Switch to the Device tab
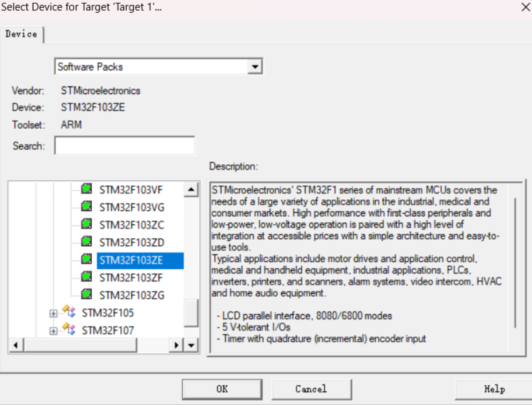 [22, 34]
